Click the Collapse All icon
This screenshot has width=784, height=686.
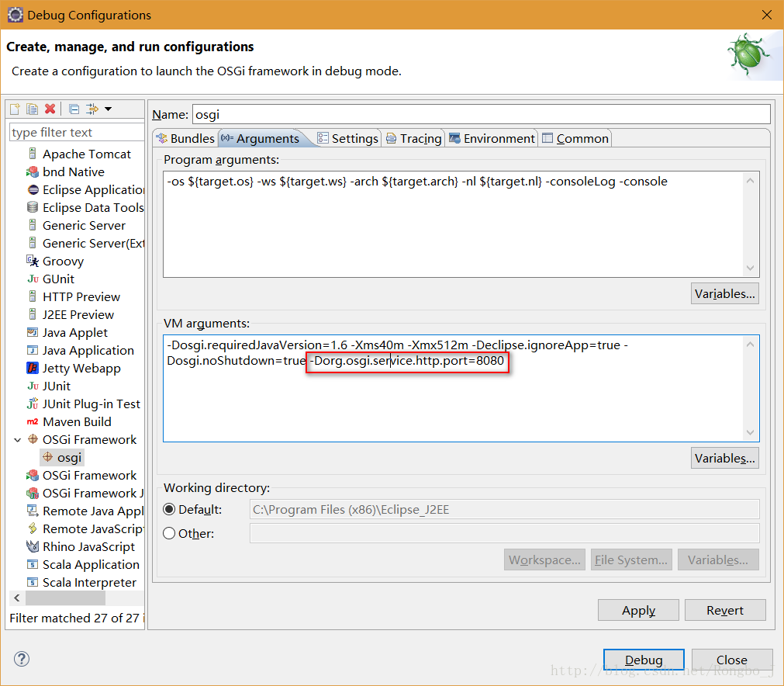tap(74, 109)
